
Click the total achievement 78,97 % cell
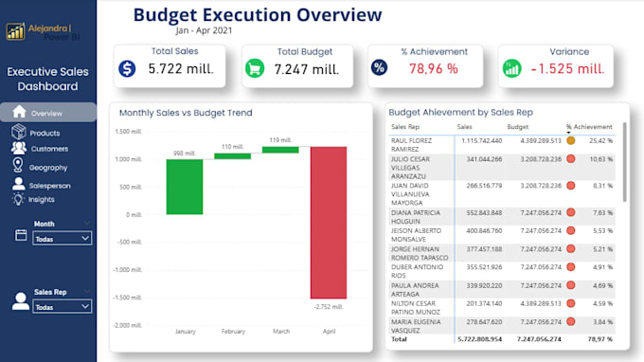pos(600,339)
